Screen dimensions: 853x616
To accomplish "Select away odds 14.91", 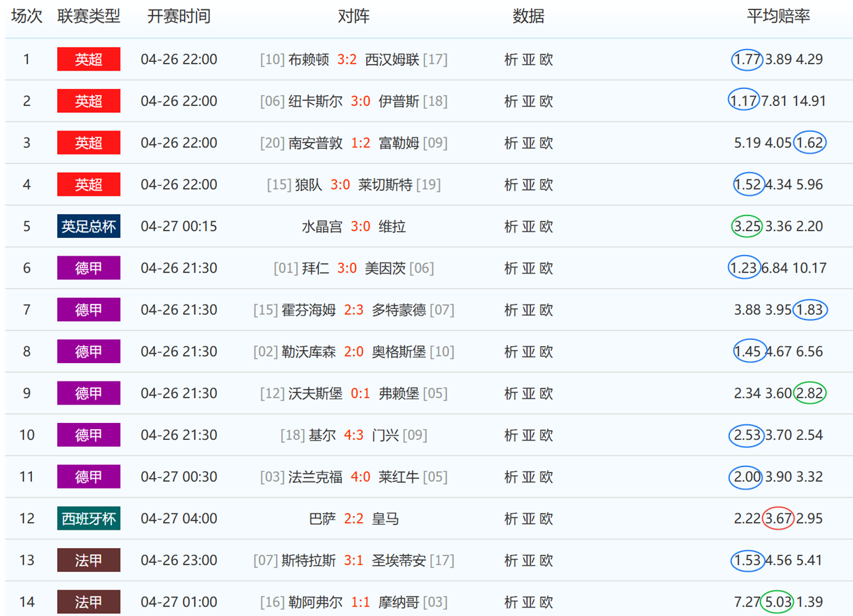I will click(x=810, y=101).
